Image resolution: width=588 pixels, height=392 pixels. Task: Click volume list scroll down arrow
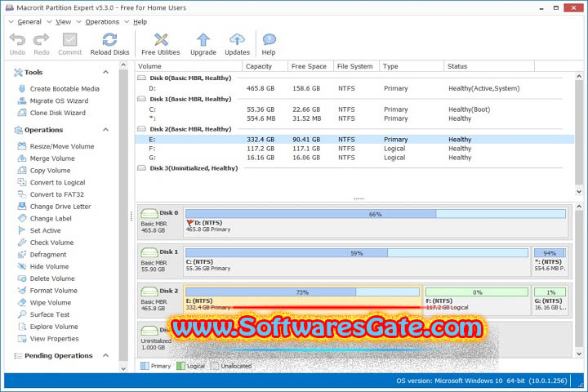pos(579,192)
